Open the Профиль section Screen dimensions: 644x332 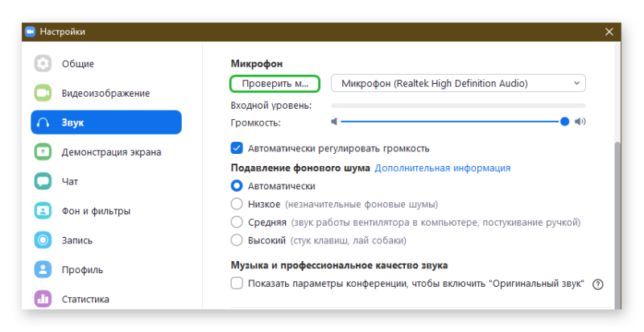coord(106,269)
